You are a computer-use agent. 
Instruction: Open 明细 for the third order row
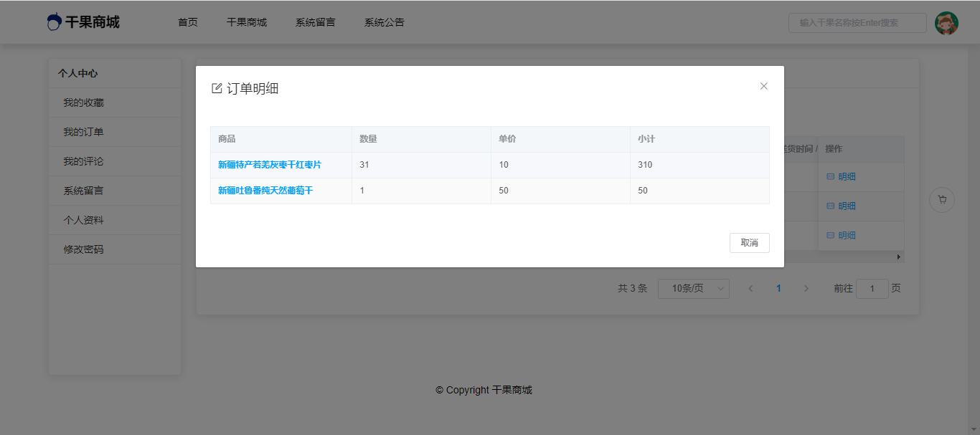[842, 236]
